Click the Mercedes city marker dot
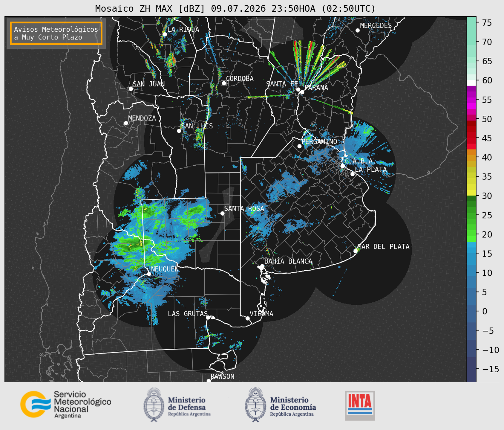 coord(358,31)
